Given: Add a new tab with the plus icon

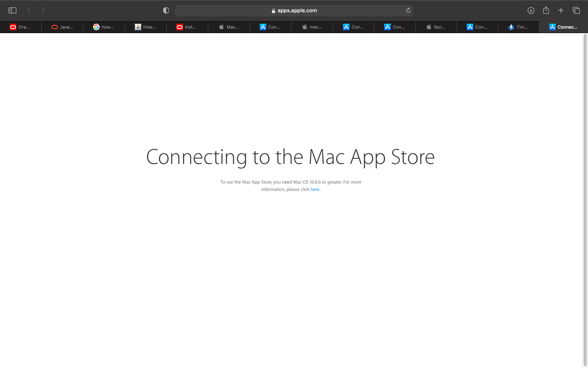Looking at the screenshot, I should coord(561,11).
